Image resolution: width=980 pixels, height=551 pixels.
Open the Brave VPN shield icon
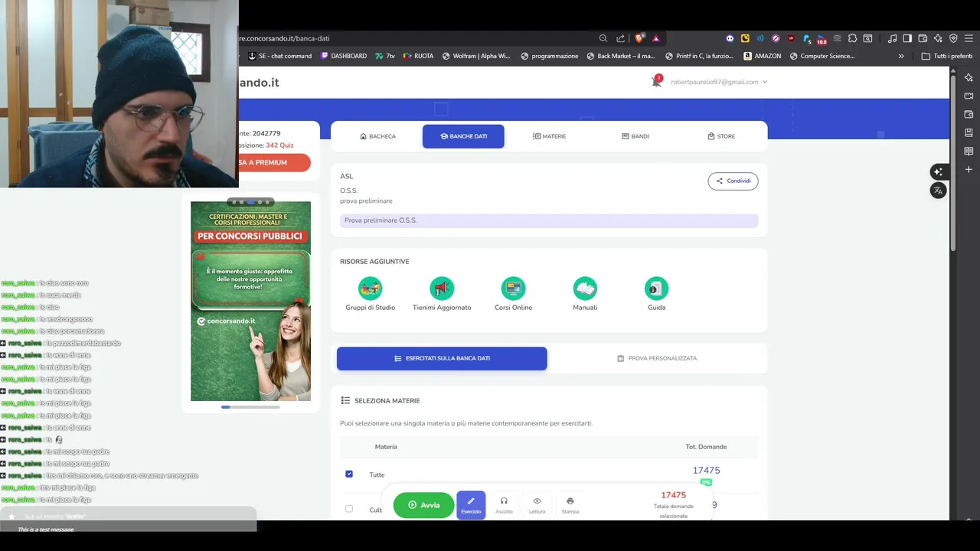pyautogui.click(x=953, y=38)
